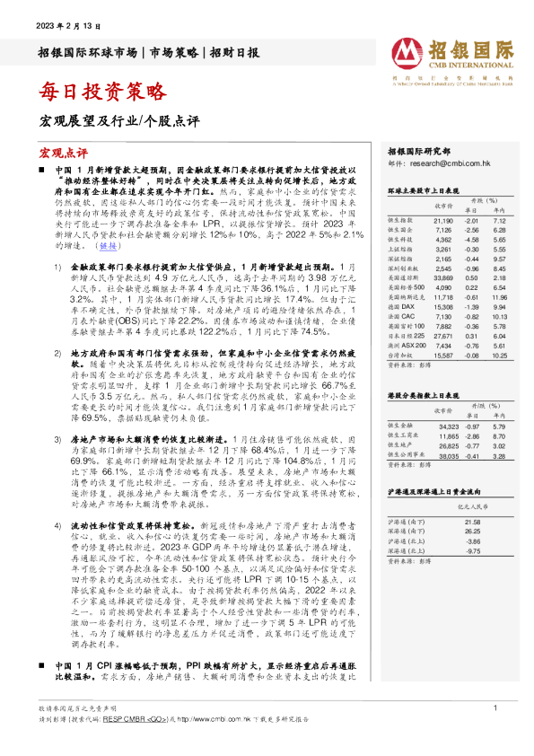The height and width of the screenshot is (756, 534).
Task: Click the date 2023年2月13日
Action: coord(68,26)
